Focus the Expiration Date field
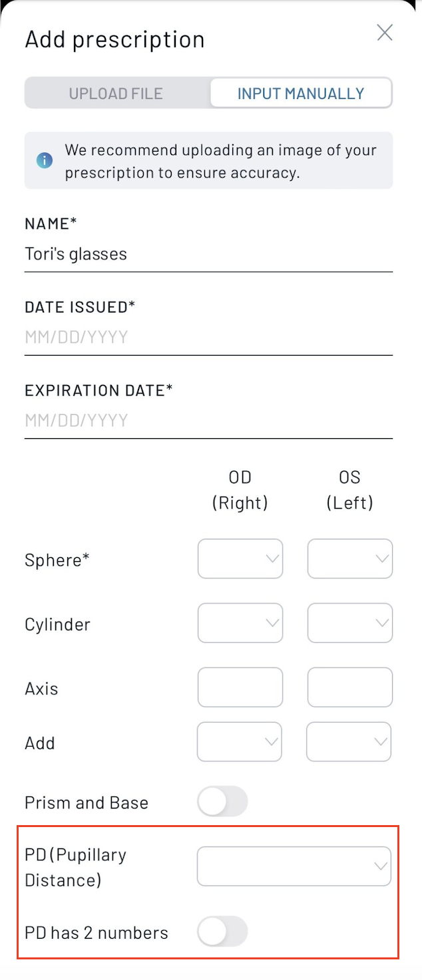Image resolution: width=422 pixels, height=980 pixels. tap(208, 420)
